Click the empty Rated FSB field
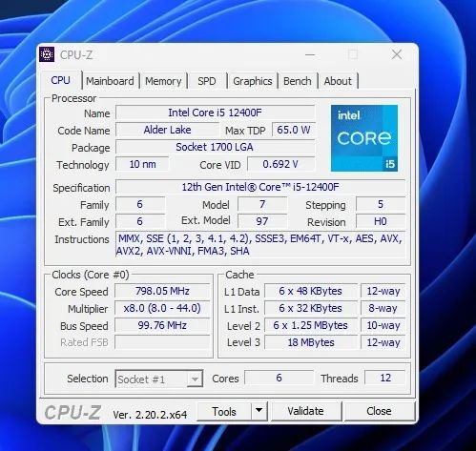 coord(162,342)
